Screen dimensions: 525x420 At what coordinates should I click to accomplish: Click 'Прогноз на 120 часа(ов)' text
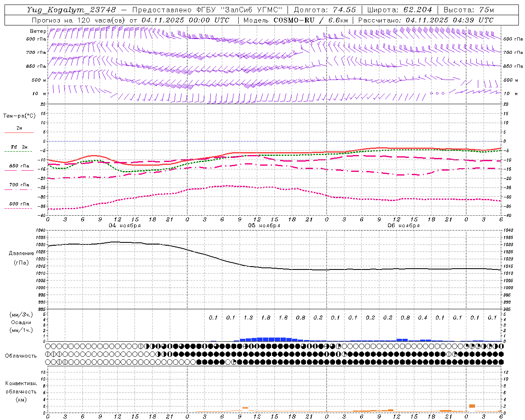pyautogui.click(x=79, y=20)
